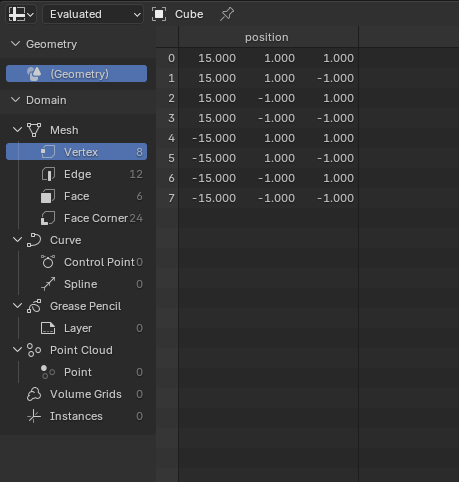The image size is (459, 482).
Task: Select the Instances row
Action: coord(76,416)
